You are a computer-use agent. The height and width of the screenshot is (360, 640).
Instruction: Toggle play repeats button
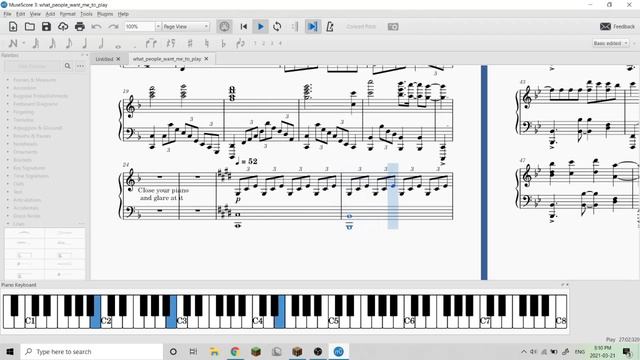[295, 27]
